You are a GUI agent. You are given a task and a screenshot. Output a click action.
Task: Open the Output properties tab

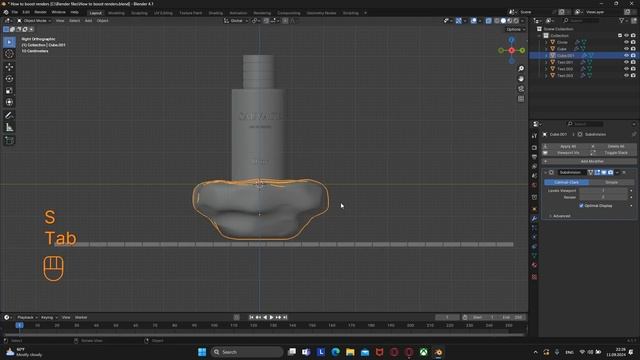tap(534, 157)
